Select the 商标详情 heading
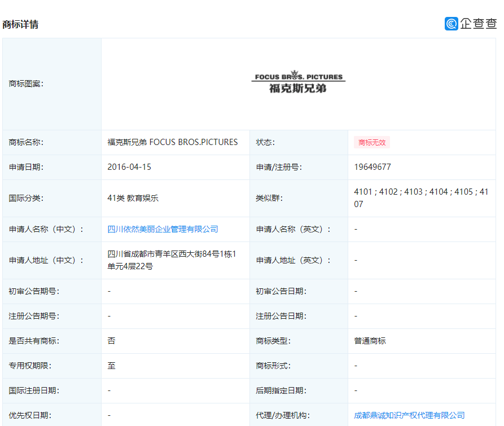The image size is (504, 426). coord(20,24)
